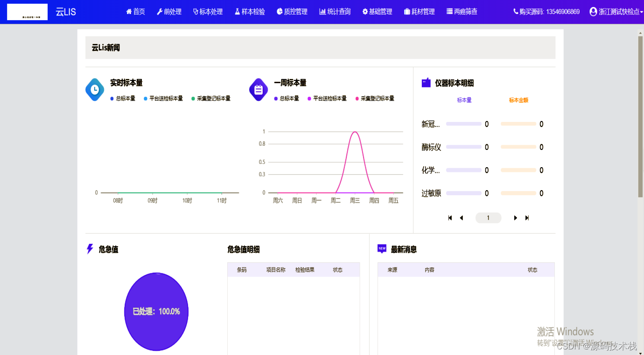
Task: Open the 样本检验 menu
Action: tap(250, 12)
